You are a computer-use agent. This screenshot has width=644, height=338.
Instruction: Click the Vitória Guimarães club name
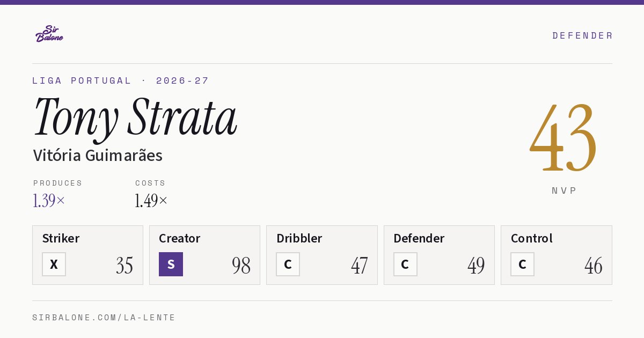(98, 156)
